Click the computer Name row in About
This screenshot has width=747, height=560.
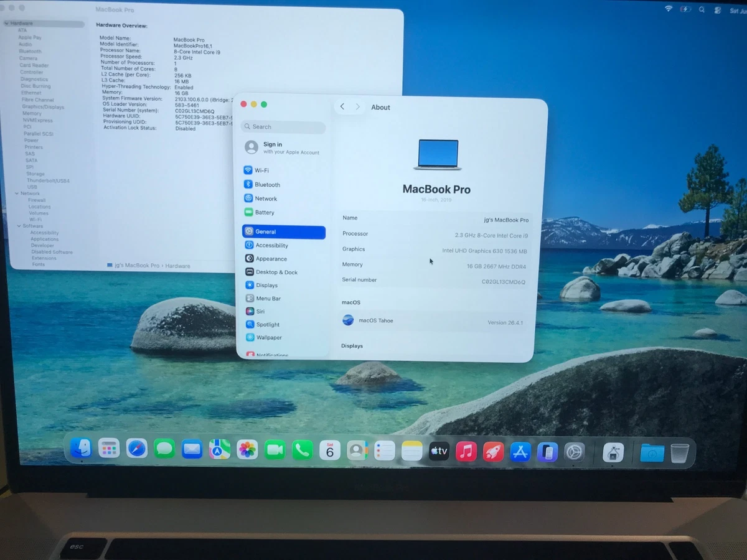point(435,218)
